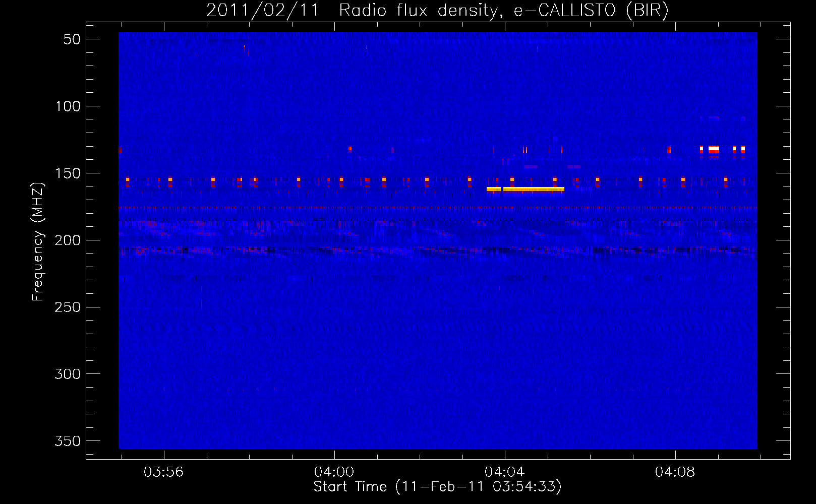This screenshot has width=816, height=504.
Task: Click the long yellow emission bar near 160 MHz
Action: click(534, 190)
